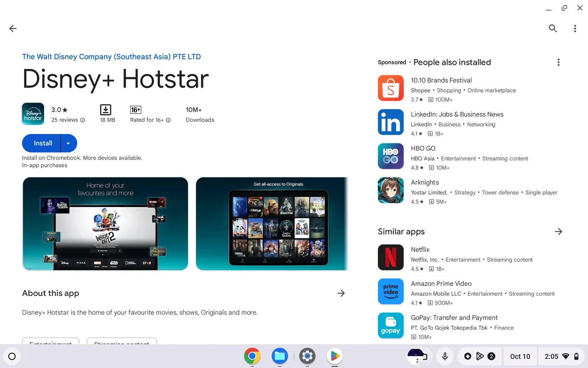
Task: Click the 25 reviews text
Action: pyautogui.click(x=65, y=120)
